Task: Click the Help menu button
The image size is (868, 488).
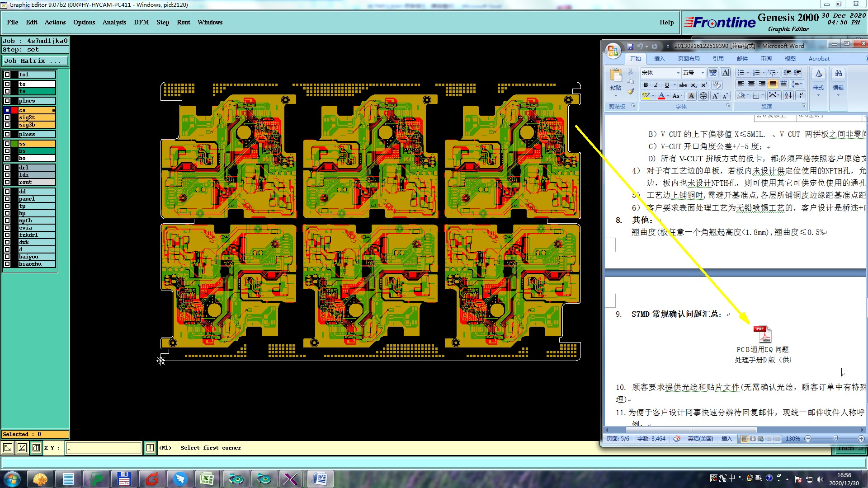Action: 666,22
